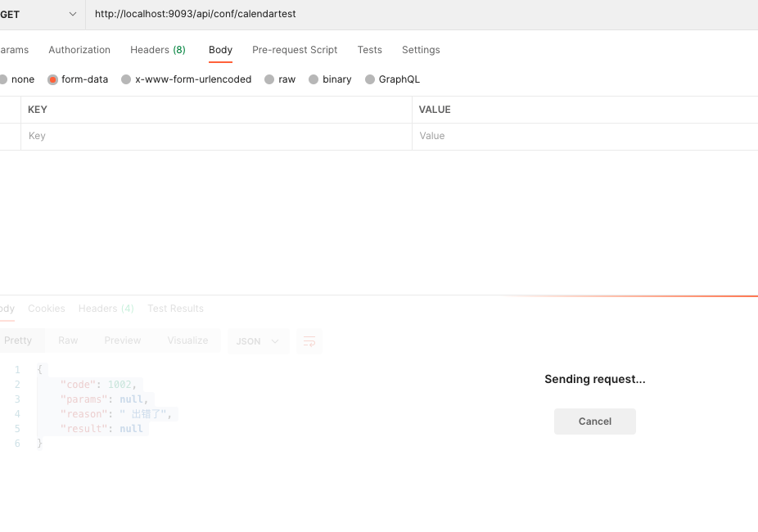The height and width of the screenshot is (532, 758).
Task: Open the Authorization tab
Action: [x=79, y=50]
